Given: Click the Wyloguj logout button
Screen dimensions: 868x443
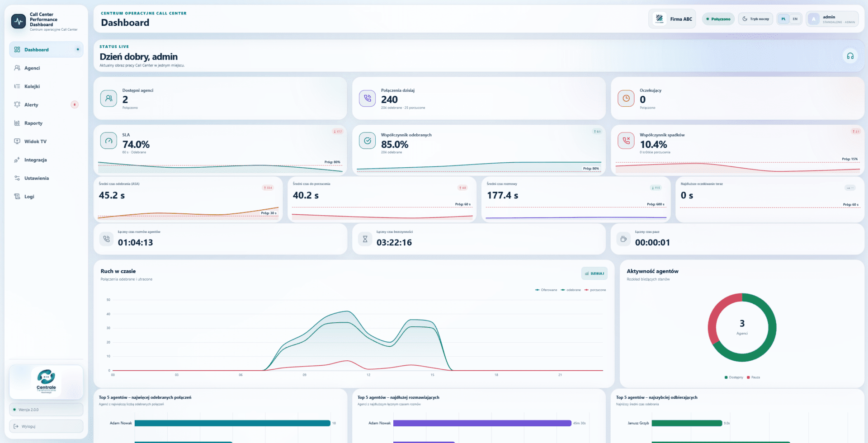Looking at the screenshot, I should click(46, 426).
